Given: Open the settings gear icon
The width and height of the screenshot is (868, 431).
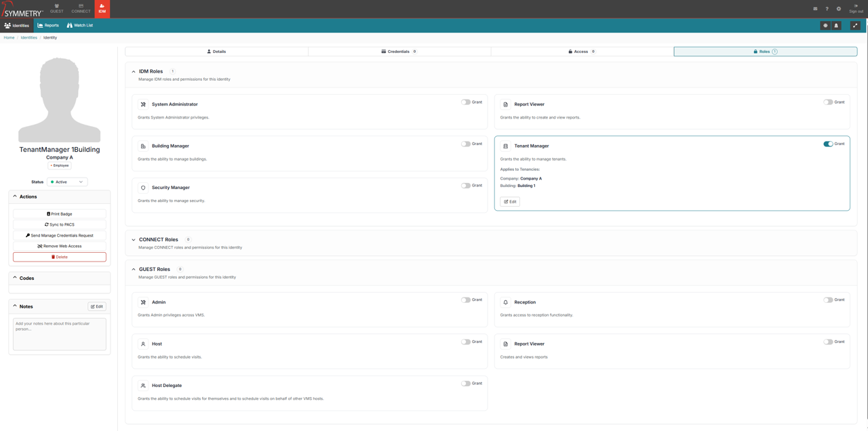Looking at the screenshot, I should (839, 9).
